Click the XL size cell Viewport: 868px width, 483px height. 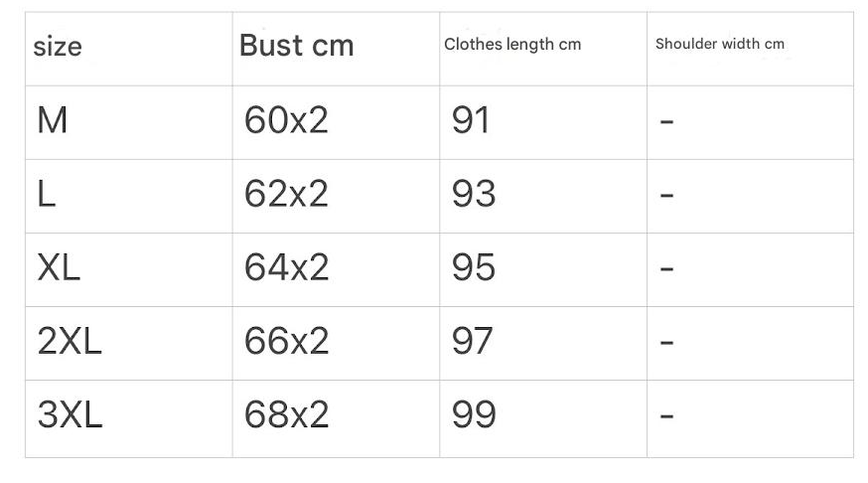click(59, 267)
